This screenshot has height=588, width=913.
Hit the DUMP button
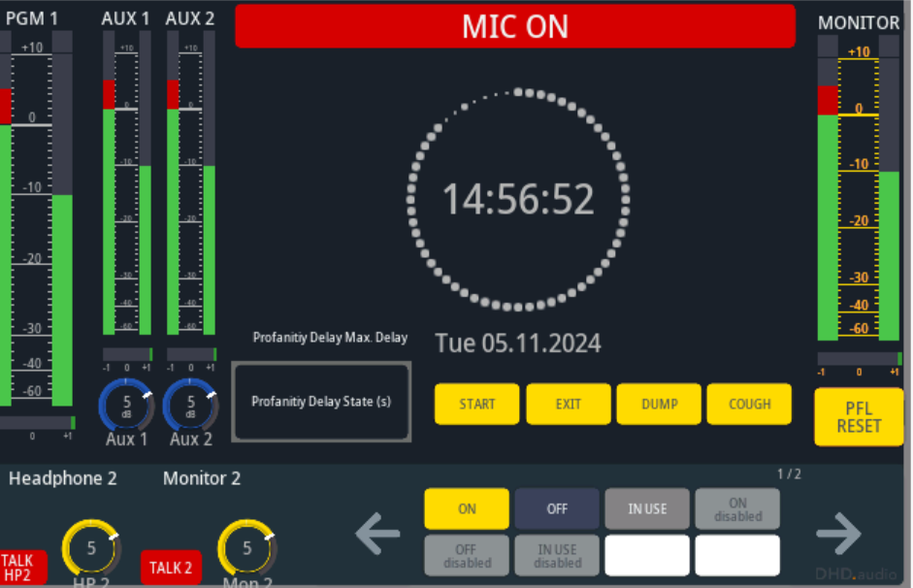(x=659, y=404)
